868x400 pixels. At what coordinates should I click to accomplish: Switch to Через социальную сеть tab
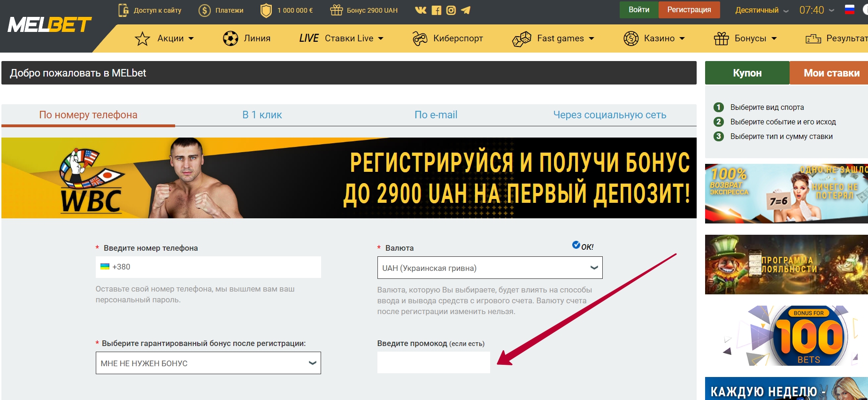(609, 115)
